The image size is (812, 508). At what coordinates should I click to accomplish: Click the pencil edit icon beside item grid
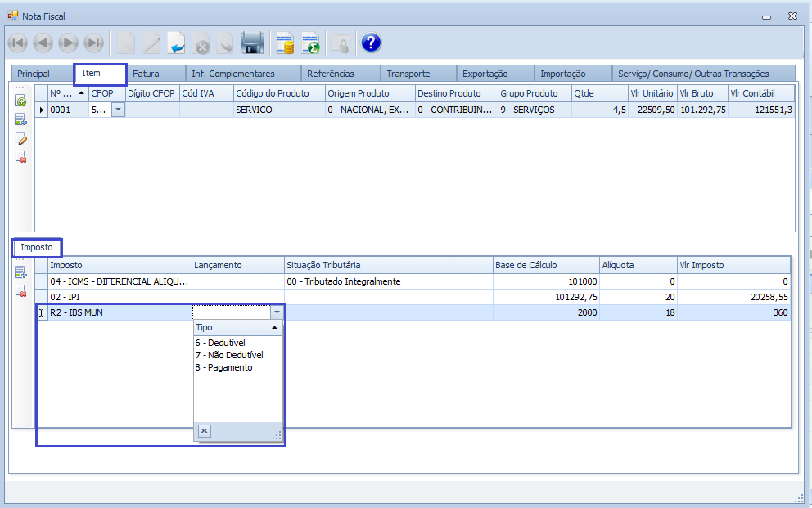21,137
